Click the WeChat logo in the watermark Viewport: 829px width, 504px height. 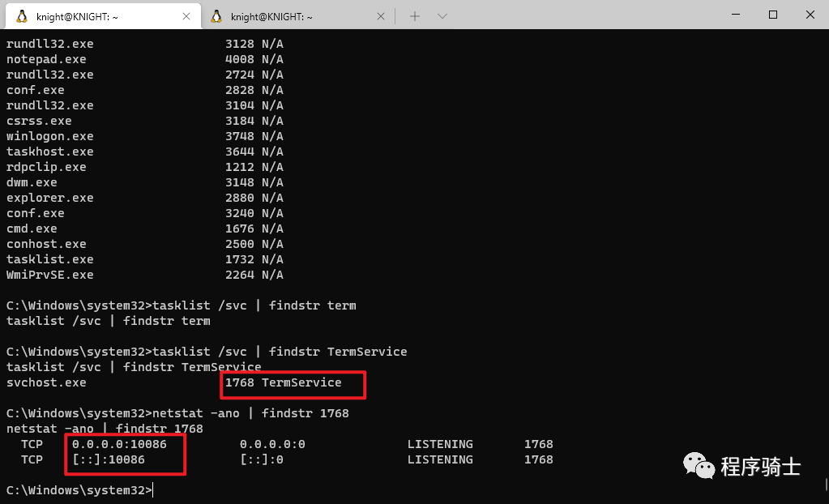pos(699,465)
